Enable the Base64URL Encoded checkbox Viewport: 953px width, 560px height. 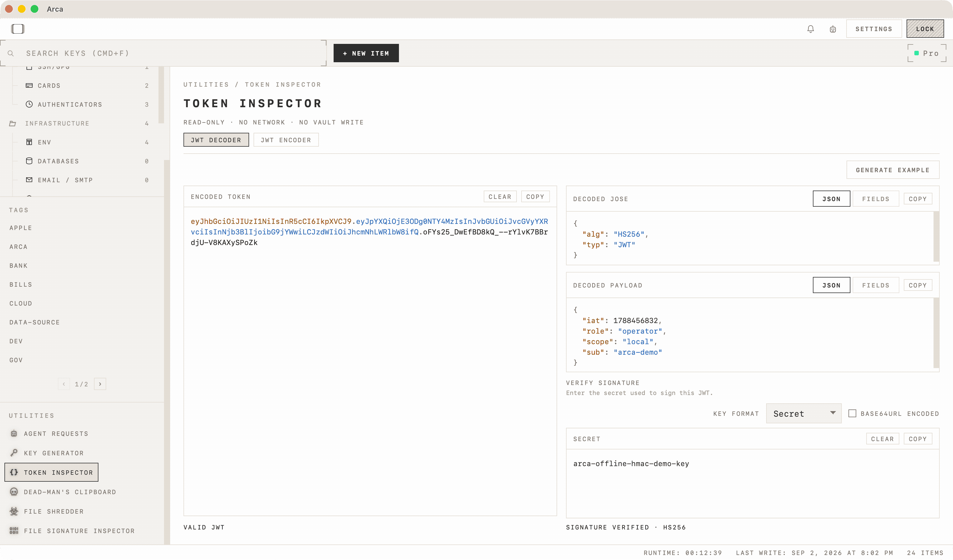pos(852,413)
